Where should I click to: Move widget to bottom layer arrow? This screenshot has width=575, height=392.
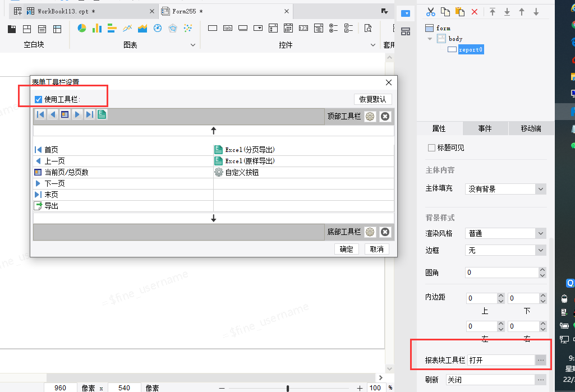pos(507,12)
